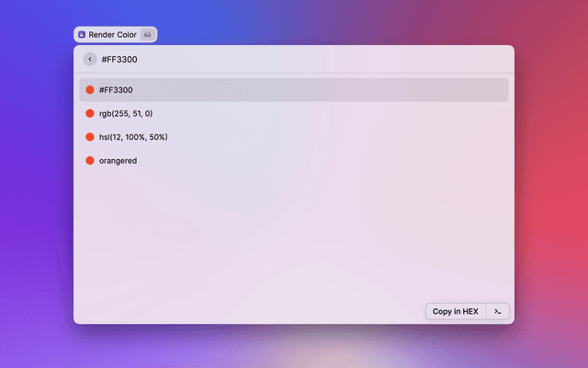Pick the orangered named color entry

[119, 160]
